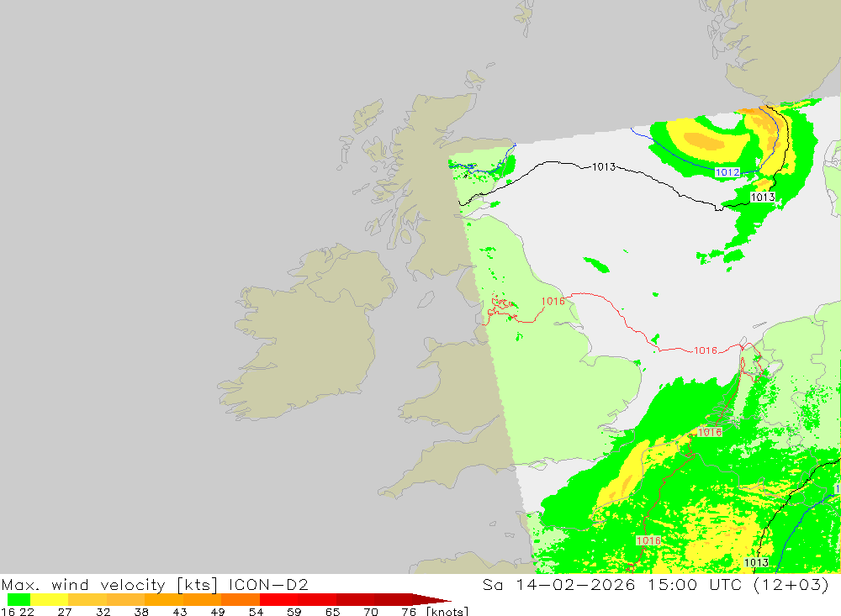This screenshot has width=841, height=616.
Task: Click the 'Max. wind velocity [kts] ICON-D2' title
Action: coord(155,584)
